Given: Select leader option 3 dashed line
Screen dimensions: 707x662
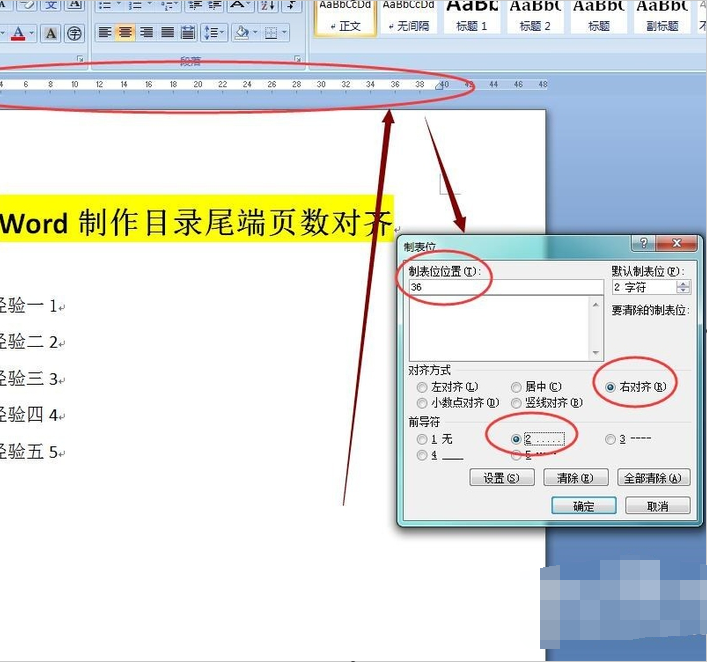Looking at the screenshot, I should tap(610, 439).
